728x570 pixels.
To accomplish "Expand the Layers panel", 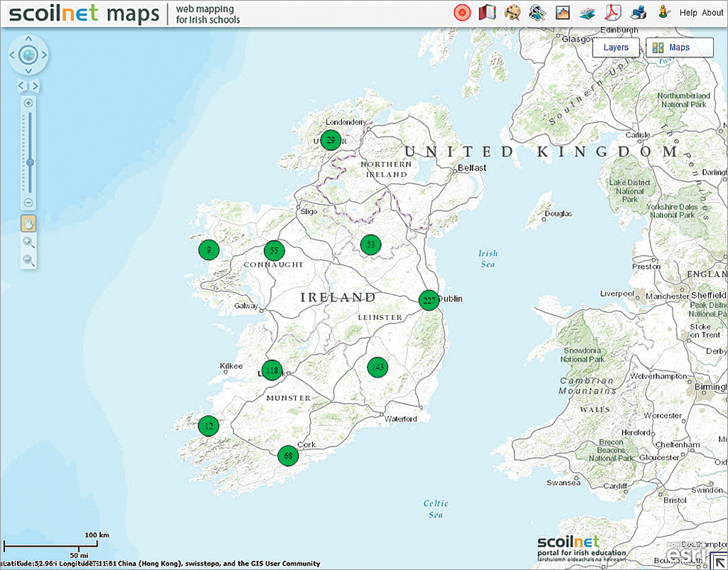I will (616, 48).
